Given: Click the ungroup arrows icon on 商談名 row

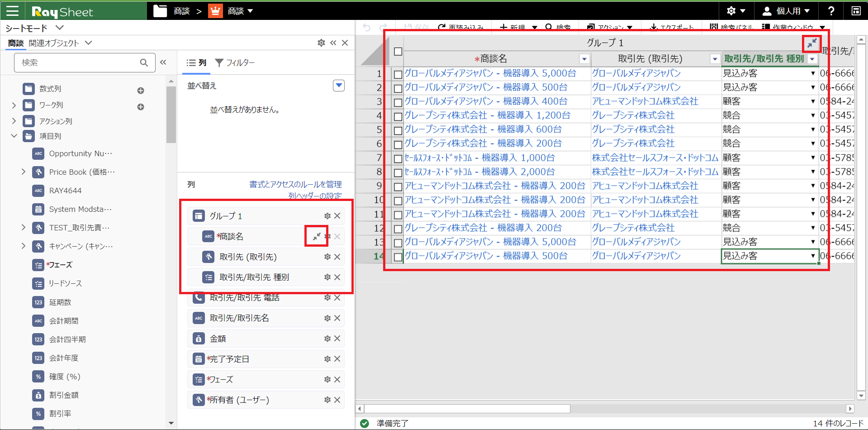Looking at the screenshot, I should pos(317,236).
